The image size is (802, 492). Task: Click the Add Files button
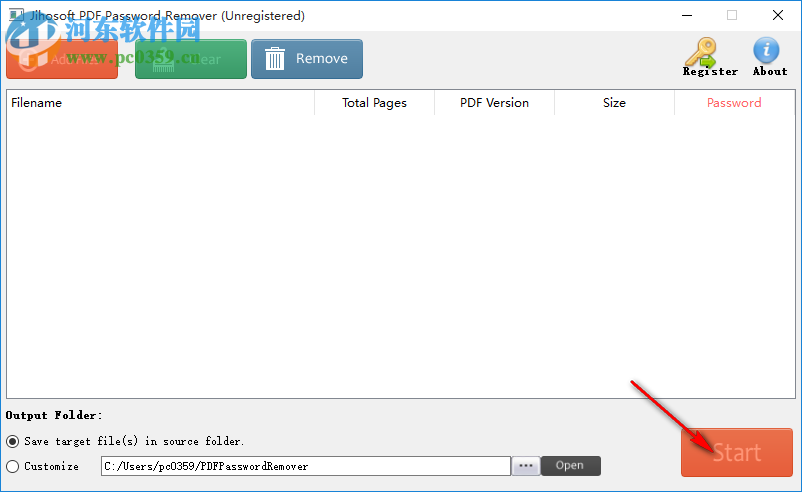pyautogui.click(x=62, y=59)
